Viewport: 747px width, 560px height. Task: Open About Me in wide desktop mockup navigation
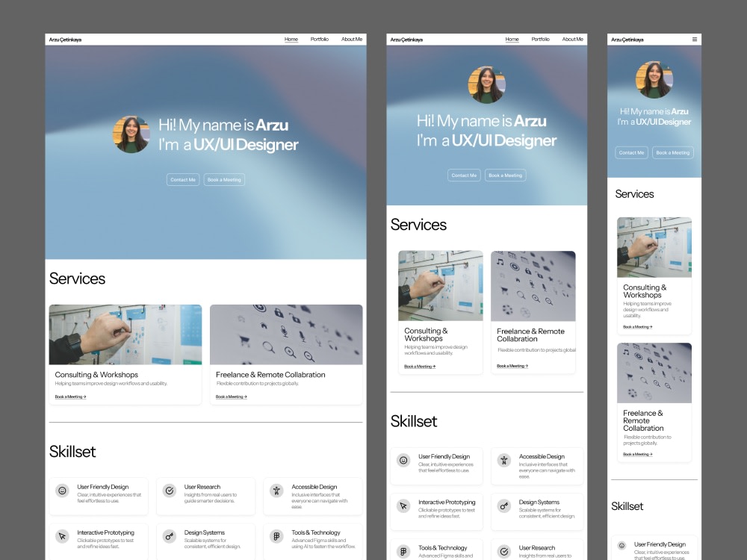(352, 40)
